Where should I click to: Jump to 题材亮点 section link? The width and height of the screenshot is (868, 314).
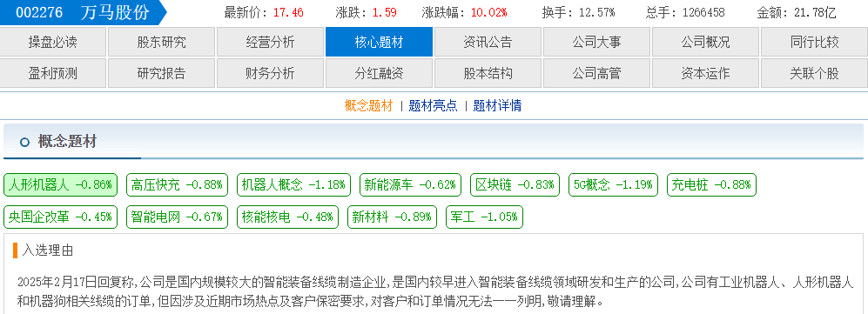433,105
